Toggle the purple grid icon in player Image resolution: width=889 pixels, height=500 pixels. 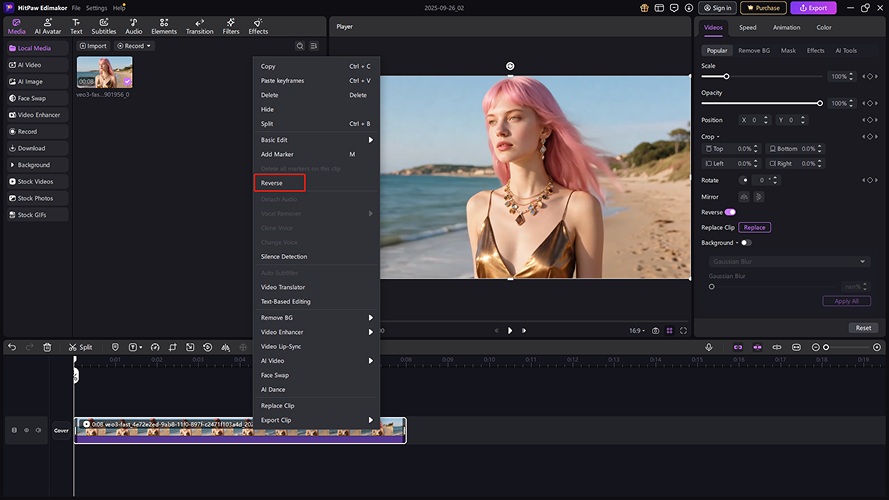click(670, 330)
